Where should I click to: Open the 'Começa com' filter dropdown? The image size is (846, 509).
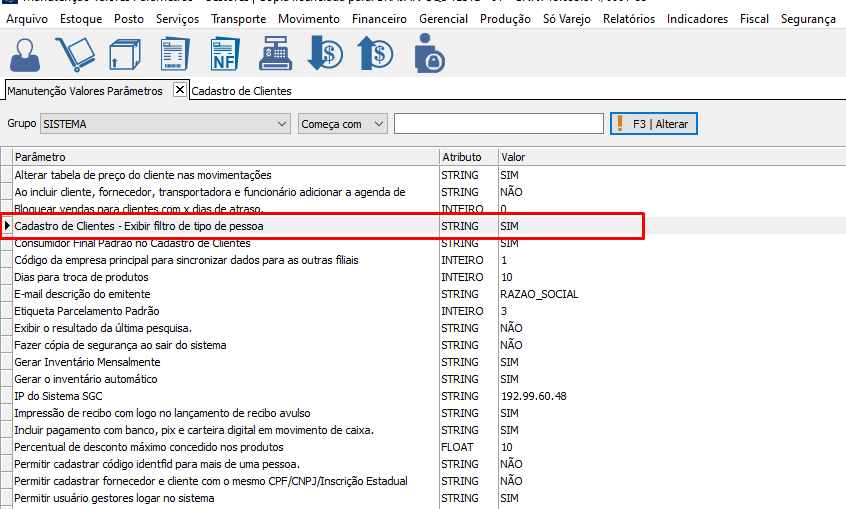(x=378, y=124)
